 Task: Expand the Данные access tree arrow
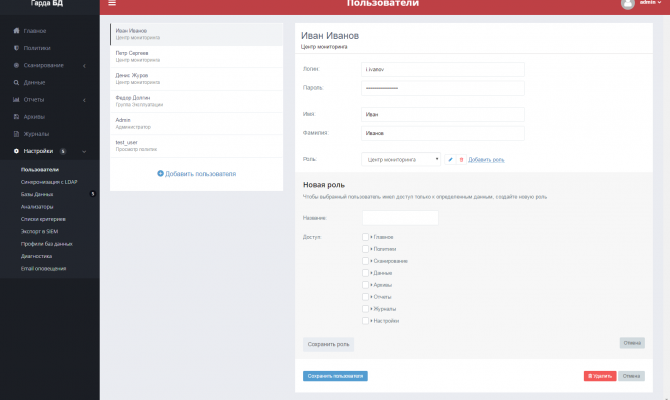click(x=372, y=273)
